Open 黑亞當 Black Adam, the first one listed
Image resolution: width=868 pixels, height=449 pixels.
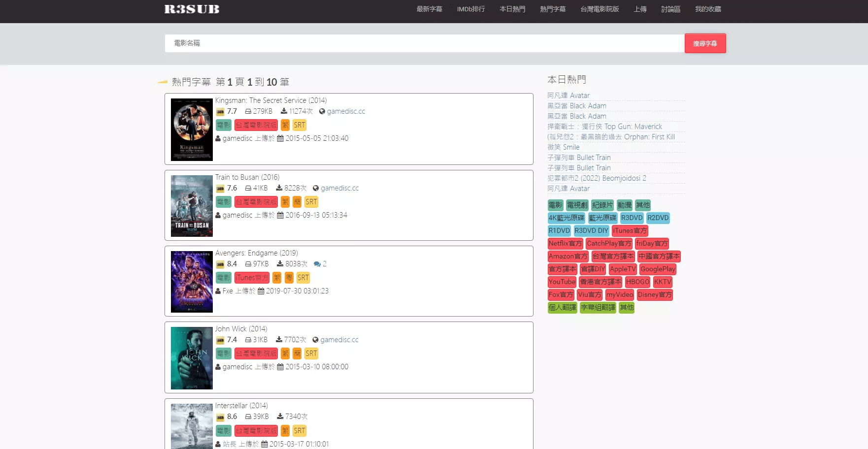click(x=577, y=106)
